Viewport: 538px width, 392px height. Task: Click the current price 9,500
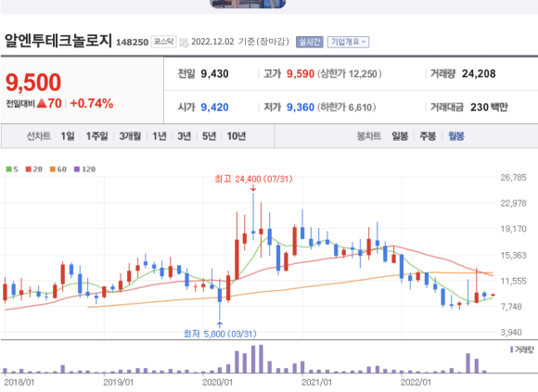33,82
